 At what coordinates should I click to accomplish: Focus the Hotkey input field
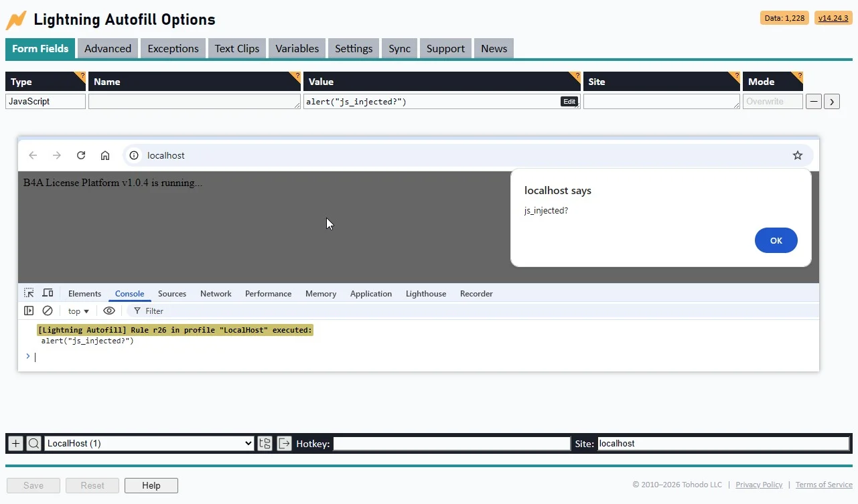coord(452,443)
